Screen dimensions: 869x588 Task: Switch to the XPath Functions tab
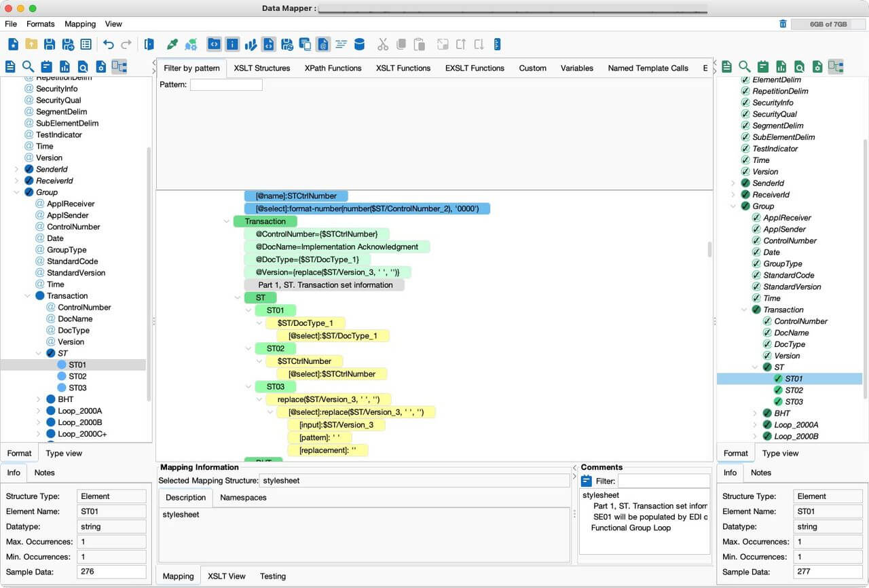pos(333,68)
